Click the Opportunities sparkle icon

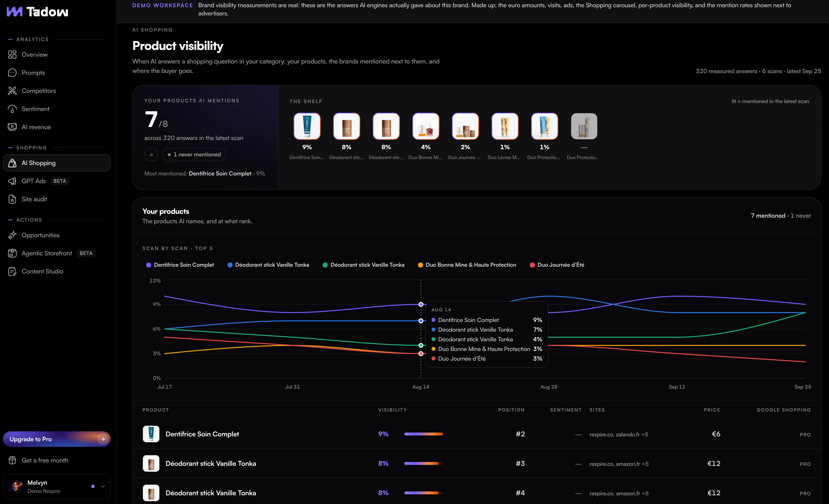[12, 235]
